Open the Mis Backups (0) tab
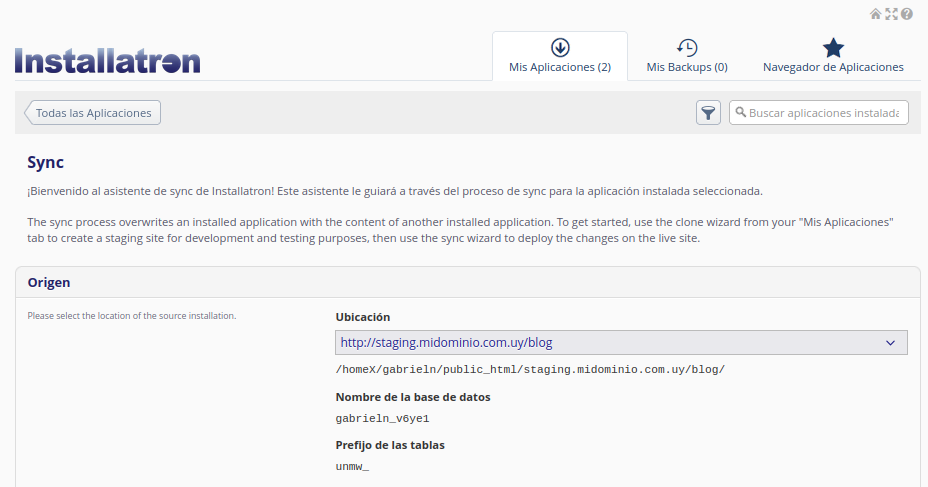 [687, 67]
